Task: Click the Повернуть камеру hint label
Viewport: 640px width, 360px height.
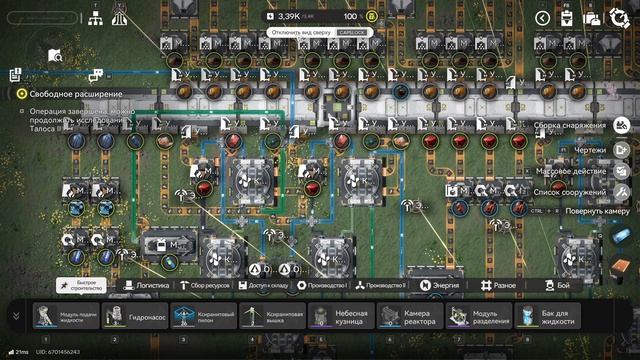Action: click(597, 211)
